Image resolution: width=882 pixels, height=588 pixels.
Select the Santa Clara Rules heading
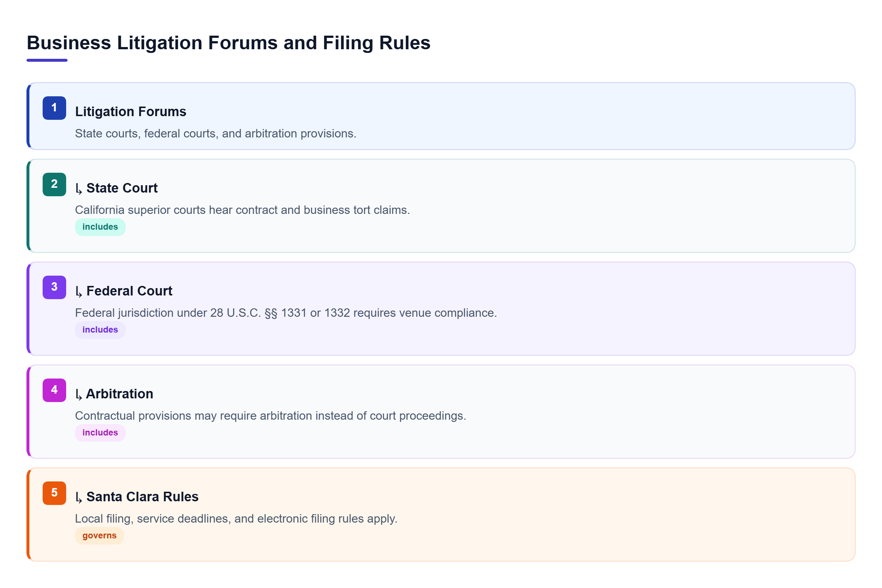click(x=143, y=497)
